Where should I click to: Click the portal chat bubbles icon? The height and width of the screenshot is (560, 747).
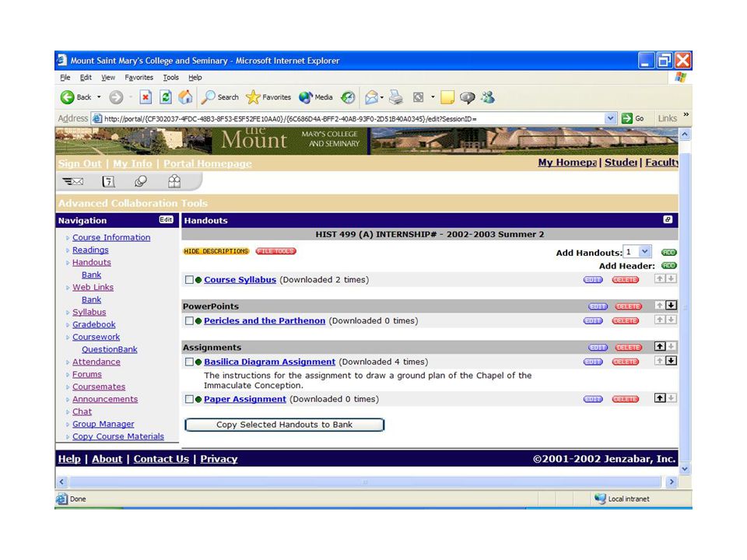pyautogui.click(x=141, y=181)
